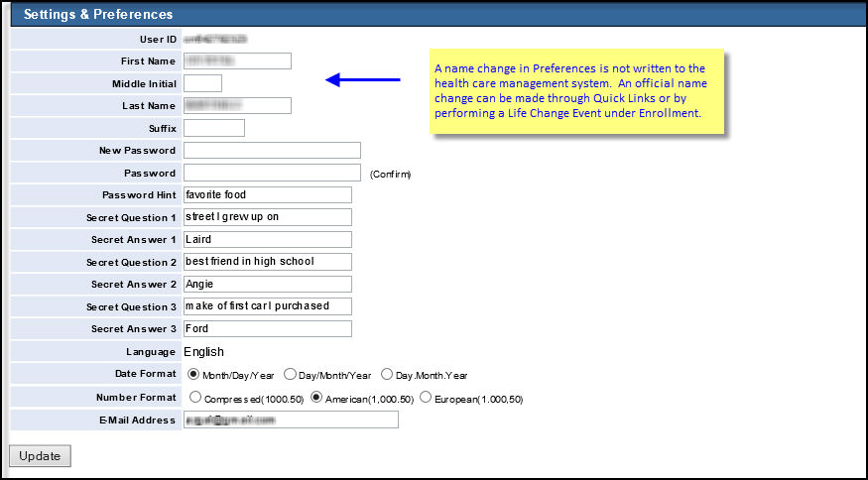Select Month/Day/Year date format
Screen dimensions: 868x480
pos(194,375)
